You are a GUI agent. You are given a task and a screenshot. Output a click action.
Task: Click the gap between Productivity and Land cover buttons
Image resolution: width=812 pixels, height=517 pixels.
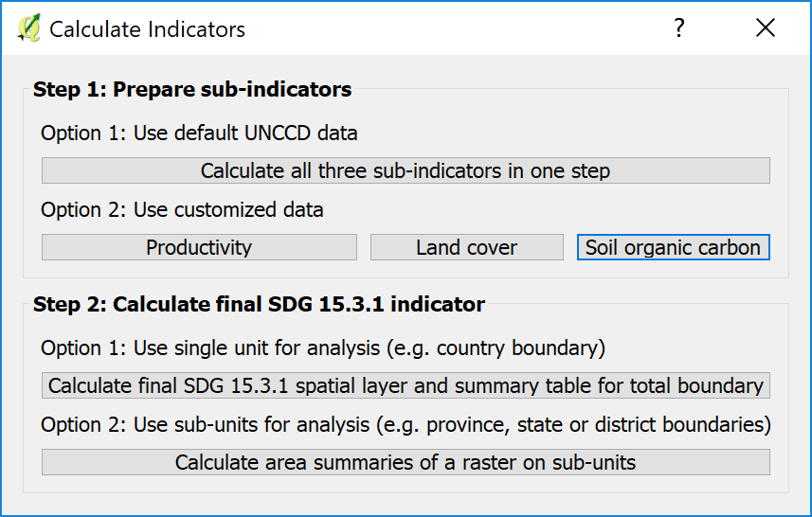(x=364, y=248)
